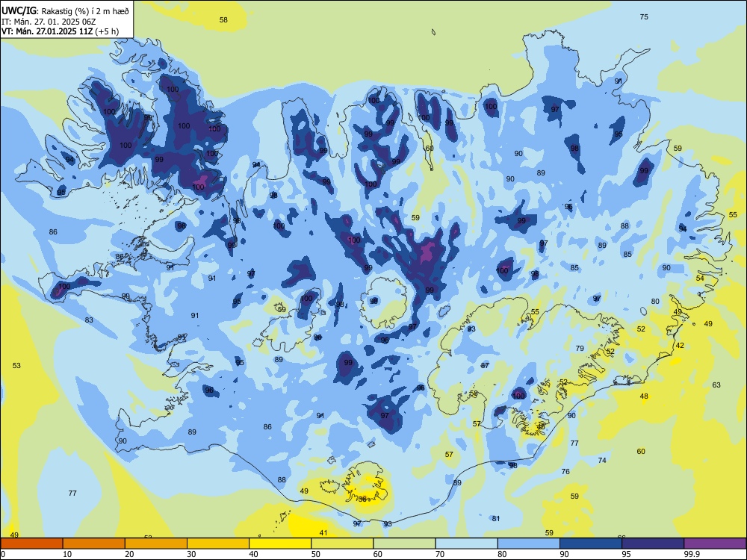
Task: Click the 95–99.9 indigo legend swatch
Action: pos(653,544)
